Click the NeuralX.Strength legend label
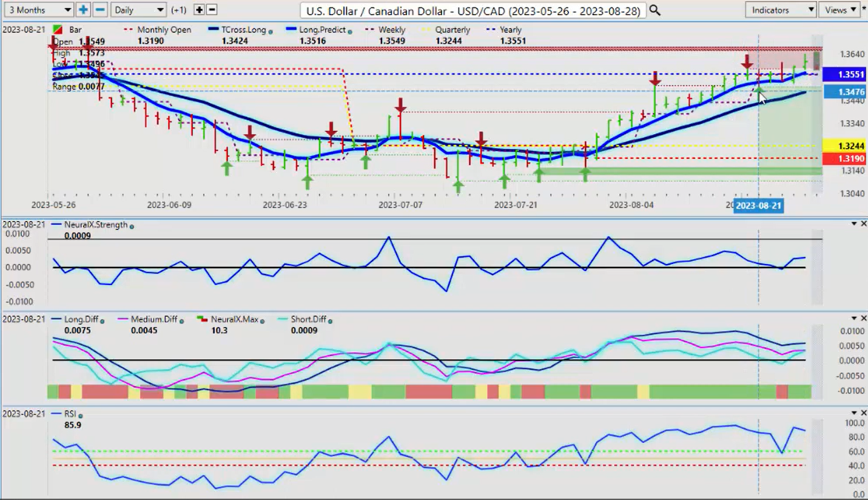The image size is (868, 500). (x=96, y=225)
